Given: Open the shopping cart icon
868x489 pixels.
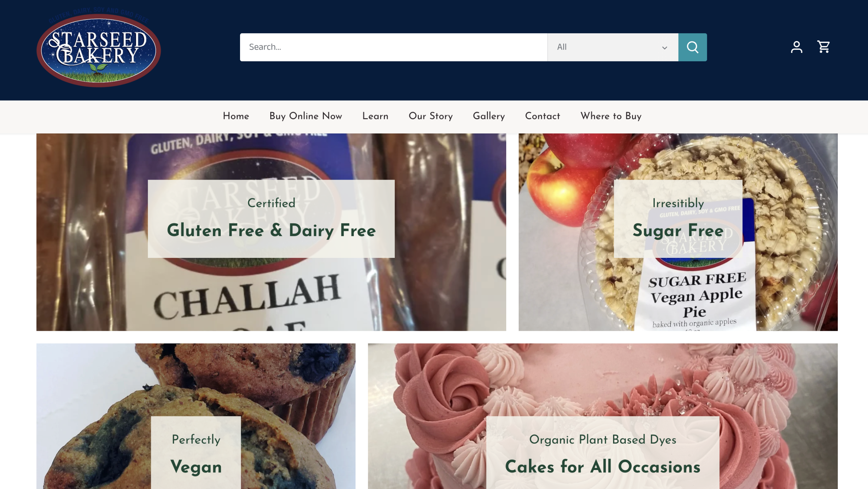Looking at the screenshot, I should coord(824,47).
